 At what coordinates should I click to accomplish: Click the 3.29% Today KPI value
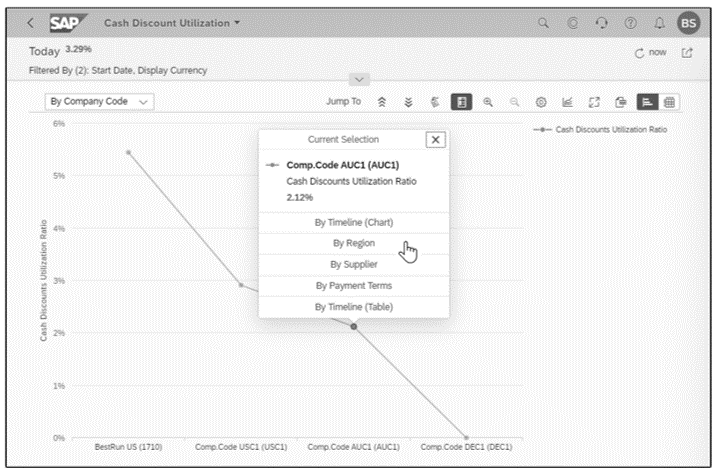tap(79, 49)
